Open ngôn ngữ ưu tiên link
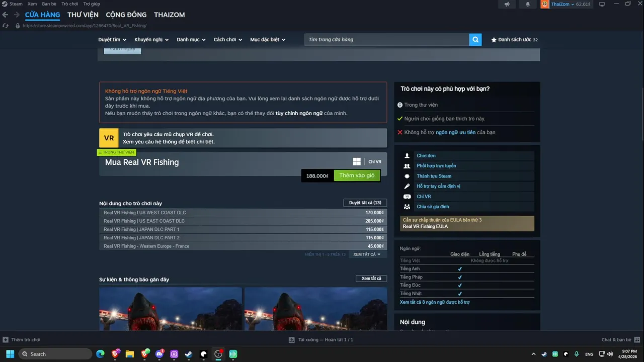Screen dimensions: 644x362 (x=455, y=132)
